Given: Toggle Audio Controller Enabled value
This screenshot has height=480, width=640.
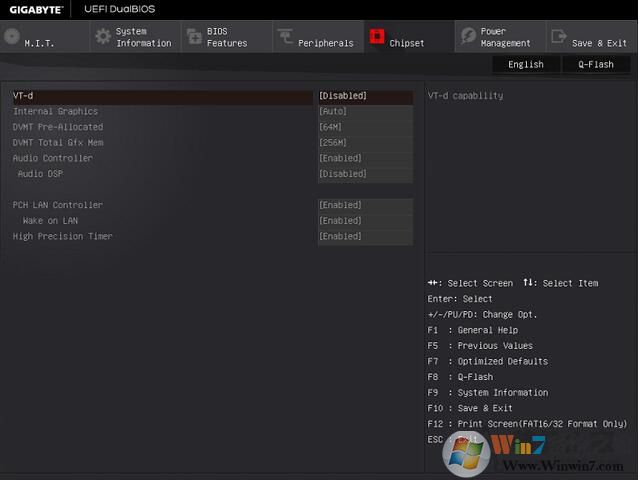Looking at the screenshot, I should pyautogui.click(x=364, y=158).
